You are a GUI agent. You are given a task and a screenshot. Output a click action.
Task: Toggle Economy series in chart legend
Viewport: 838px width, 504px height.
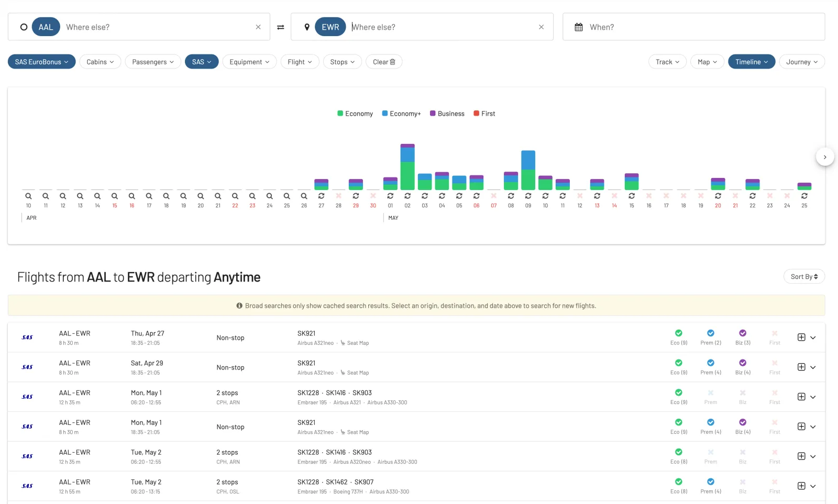tap(355, 114)
